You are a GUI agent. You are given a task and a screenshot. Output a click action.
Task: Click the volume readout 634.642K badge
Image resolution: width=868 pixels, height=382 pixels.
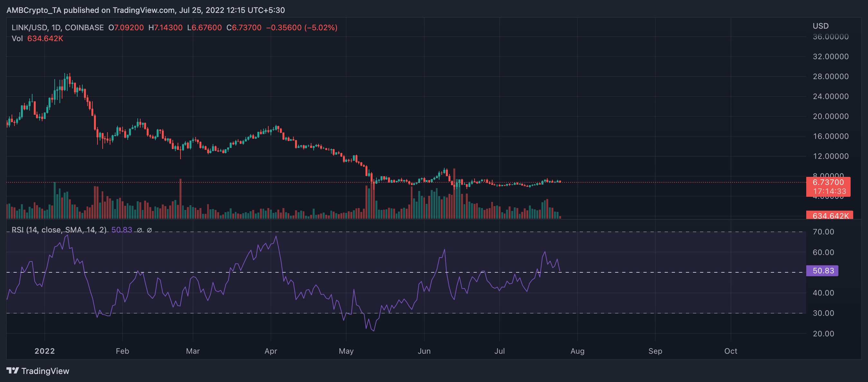click(831, 216)
